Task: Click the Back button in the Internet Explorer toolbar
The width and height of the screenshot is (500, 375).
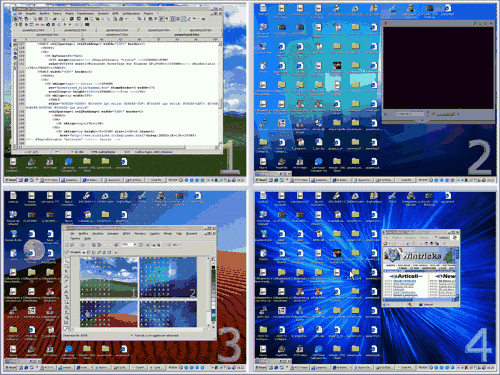Action: point(386,243)
